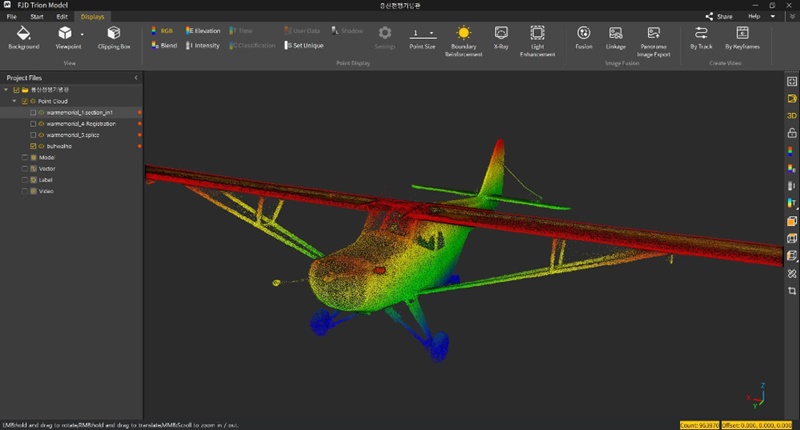This screenshot has height=430, width=800.
Task: Create video By Keyframes
Action: [x=742, y=38]
